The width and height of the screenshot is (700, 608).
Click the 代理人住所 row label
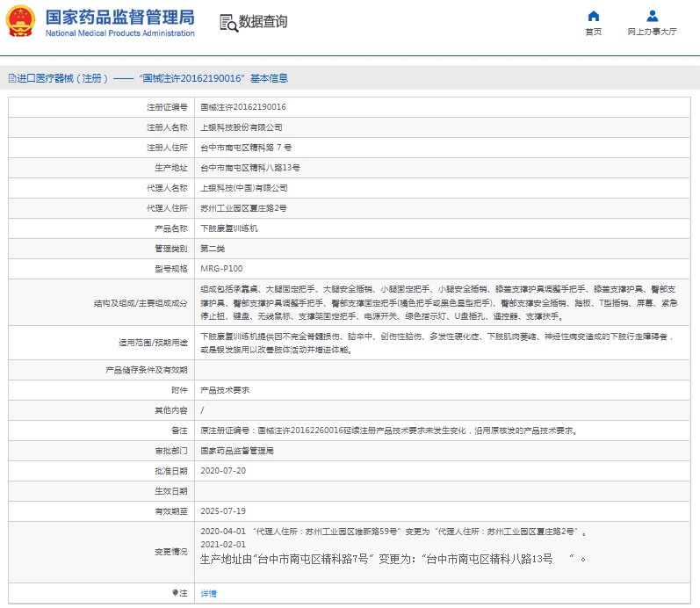[x=167, y=208]
